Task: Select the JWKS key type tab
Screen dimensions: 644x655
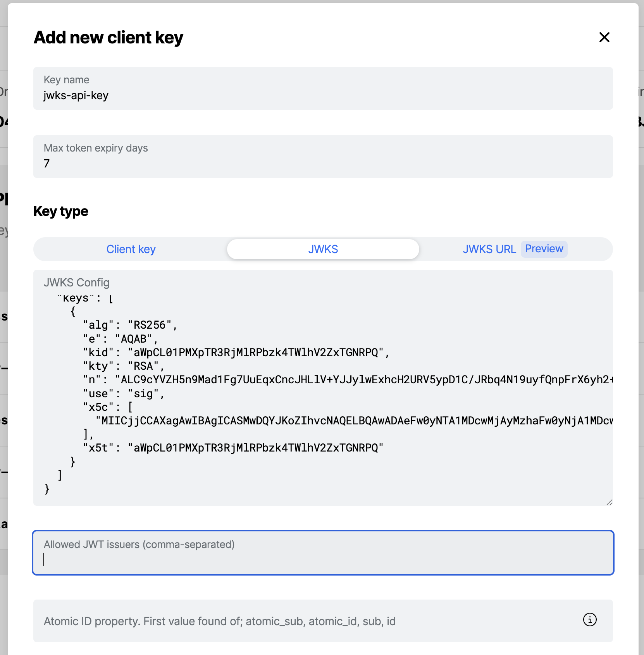Action: (323, 249)
